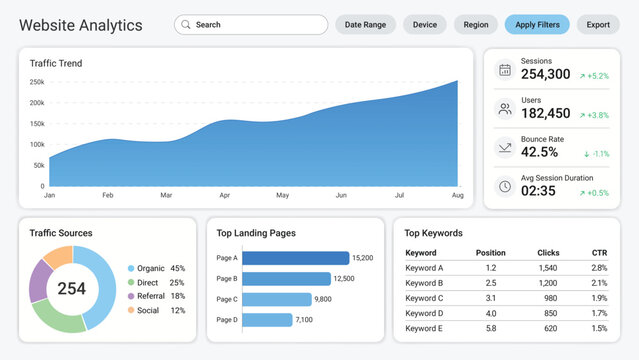Sort by the Position column header
Screen dimensions: 639x360
[491, 253]
